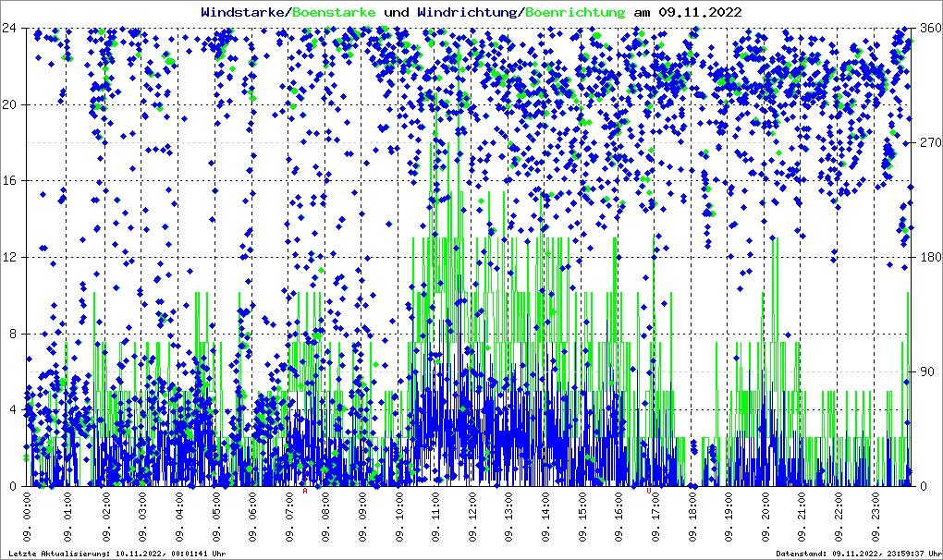
Task: Click the red V marker on the time axis
Action: coord(648,491)
